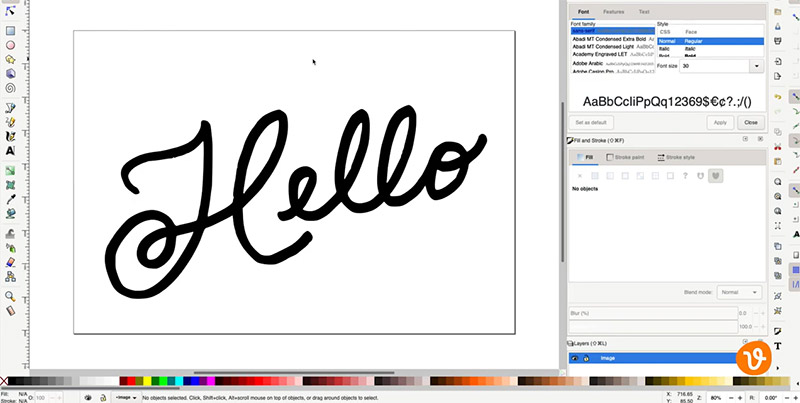Select the Eraser tool

tap(10, 262)
